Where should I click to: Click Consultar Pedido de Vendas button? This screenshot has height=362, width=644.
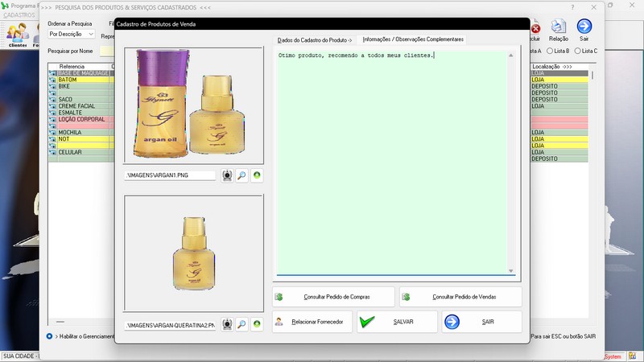tap(460, 297)
